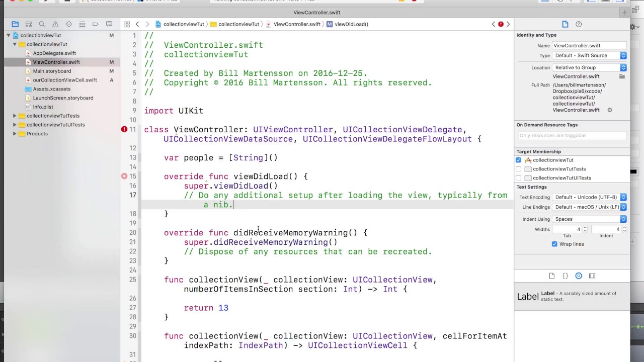Enable collectionviewTutUITests target membership

[x=518, y=178]
